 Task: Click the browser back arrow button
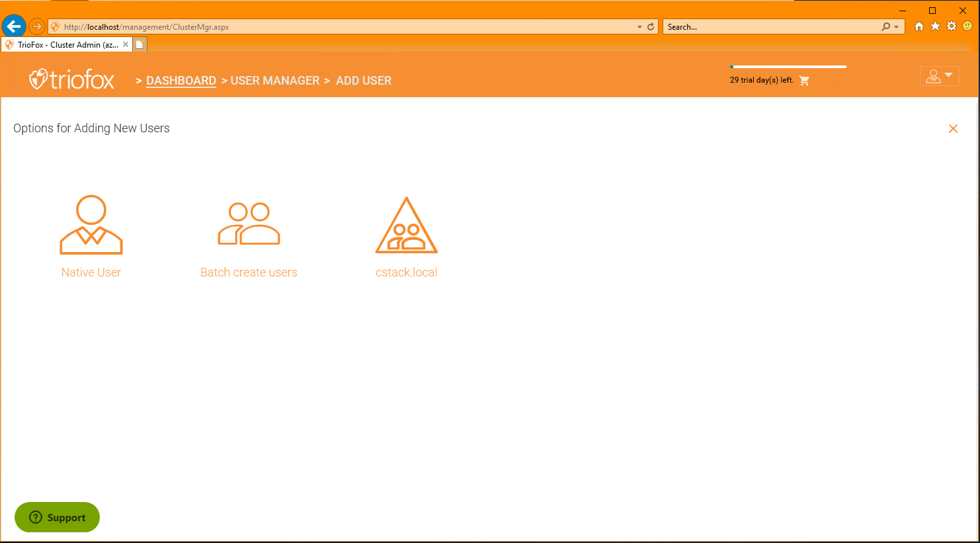pos(13,26)
